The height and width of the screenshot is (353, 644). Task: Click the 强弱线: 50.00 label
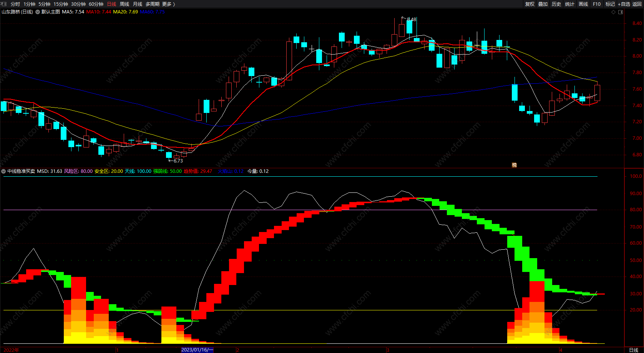[x=168, y=171]
